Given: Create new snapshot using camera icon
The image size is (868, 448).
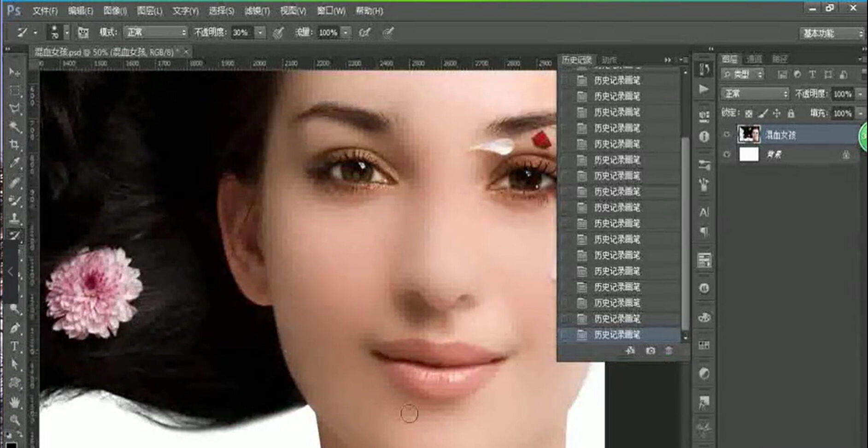Looking at the screenshot, I should (x=650, y=351).
